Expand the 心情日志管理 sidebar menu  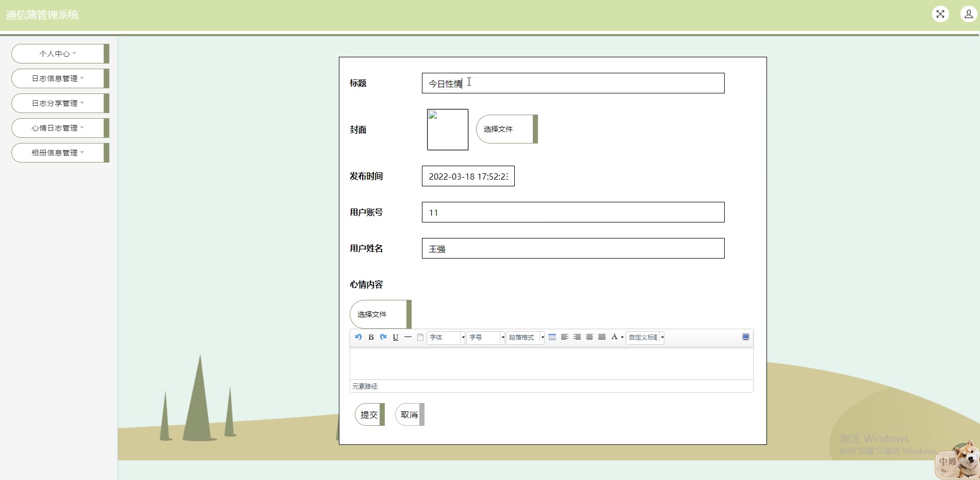click(x=60, y=128)
